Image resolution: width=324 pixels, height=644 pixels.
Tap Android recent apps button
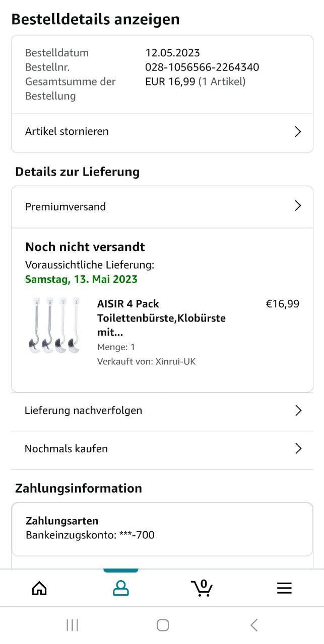click(73, 625)
